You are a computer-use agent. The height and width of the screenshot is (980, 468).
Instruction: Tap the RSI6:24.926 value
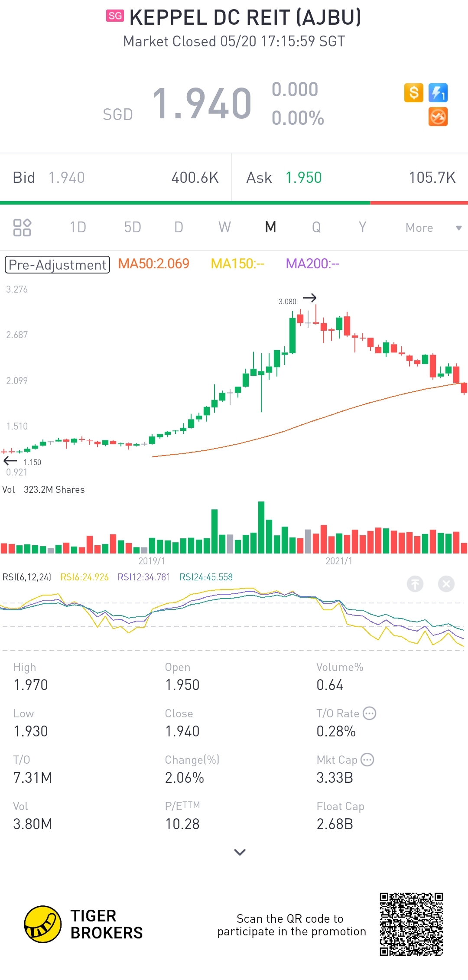(x=84, y=577)
